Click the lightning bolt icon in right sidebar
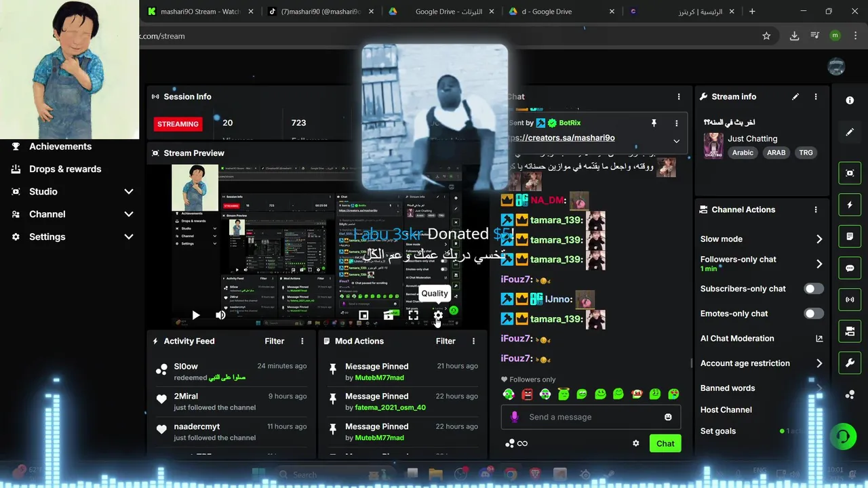 850,205
